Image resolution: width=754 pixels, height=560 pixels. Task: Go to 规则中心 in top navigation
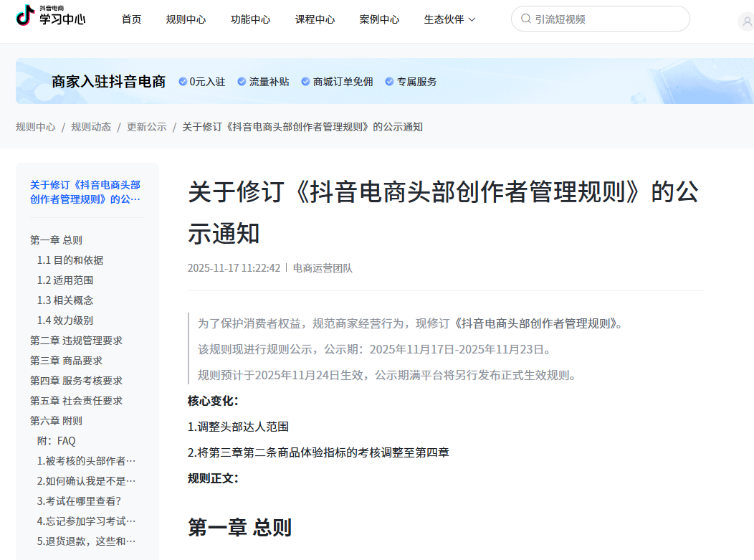(186, 19)
